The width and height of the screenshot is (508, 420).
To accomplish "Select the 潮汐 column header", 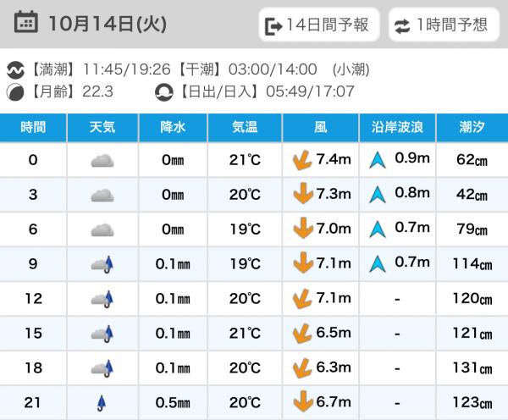I will coord(472,128).
